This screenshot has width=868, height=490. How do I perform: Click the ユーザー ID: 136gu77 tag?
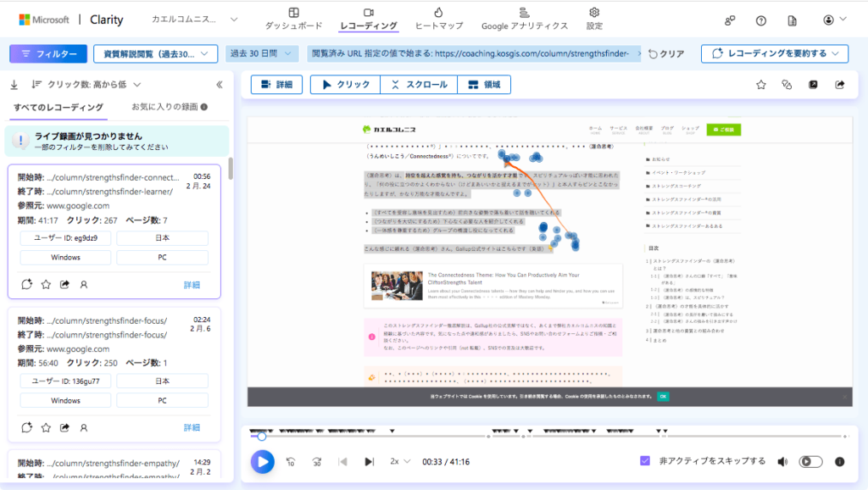65,381
